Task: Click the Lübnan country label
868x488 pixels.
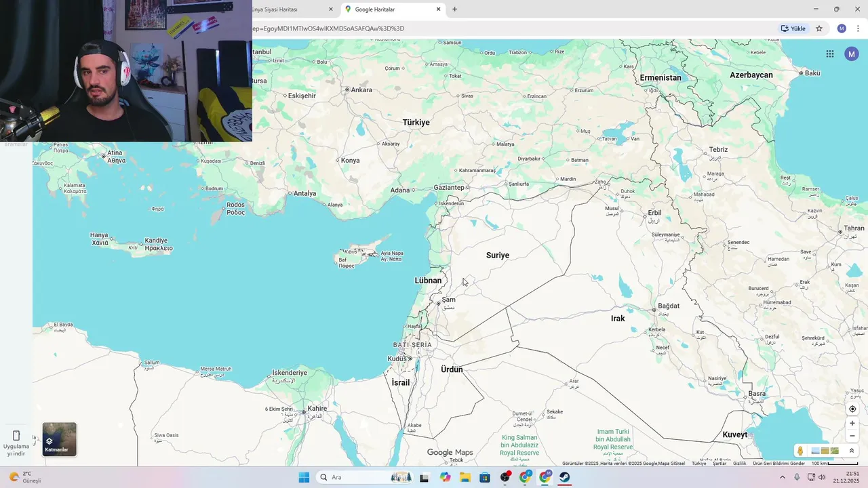Action: pyautogui.click(x=428, y=281)
